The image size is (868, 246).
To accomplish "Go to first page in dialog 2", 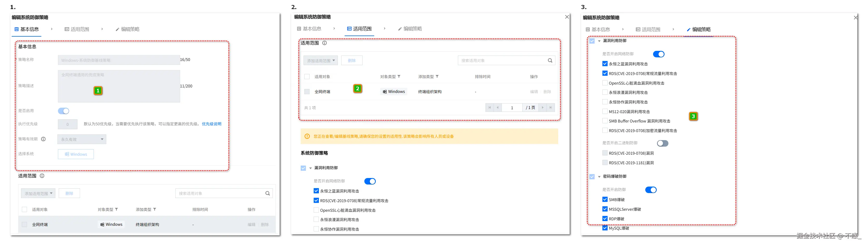I will 489,108.
